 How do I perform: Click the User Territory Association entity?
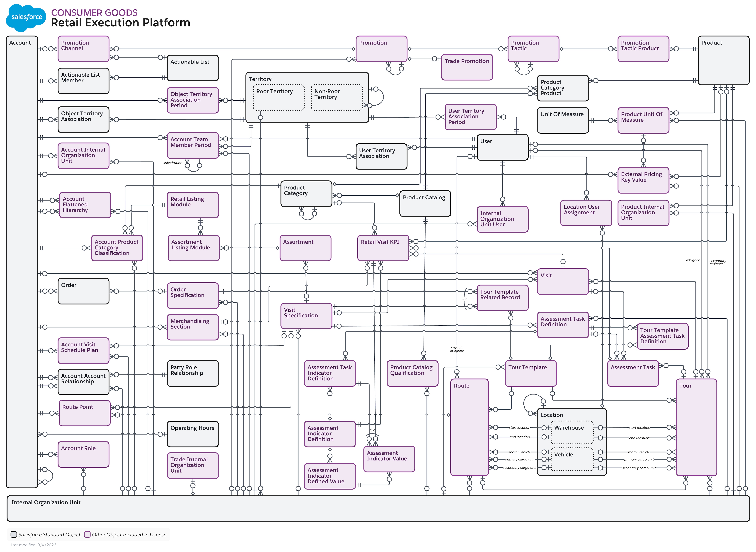click(381, 157)
